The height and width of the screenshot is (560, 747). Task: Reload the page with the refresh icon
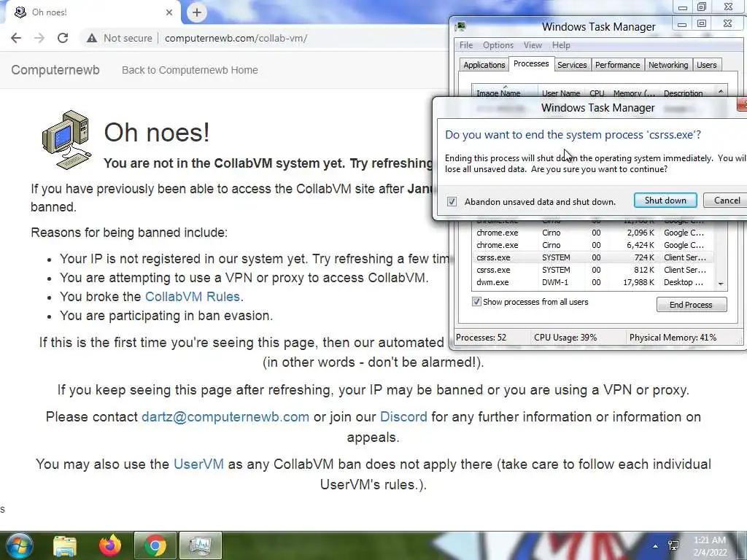click(63, 38)
